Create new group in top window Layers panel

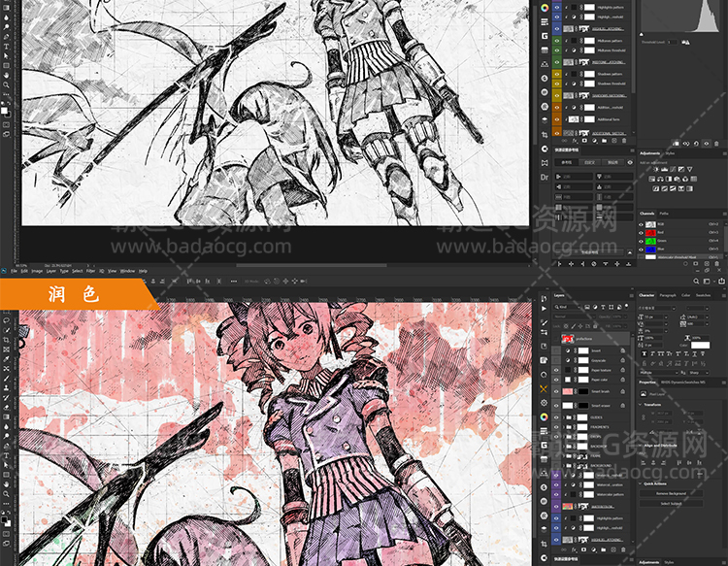604,140
